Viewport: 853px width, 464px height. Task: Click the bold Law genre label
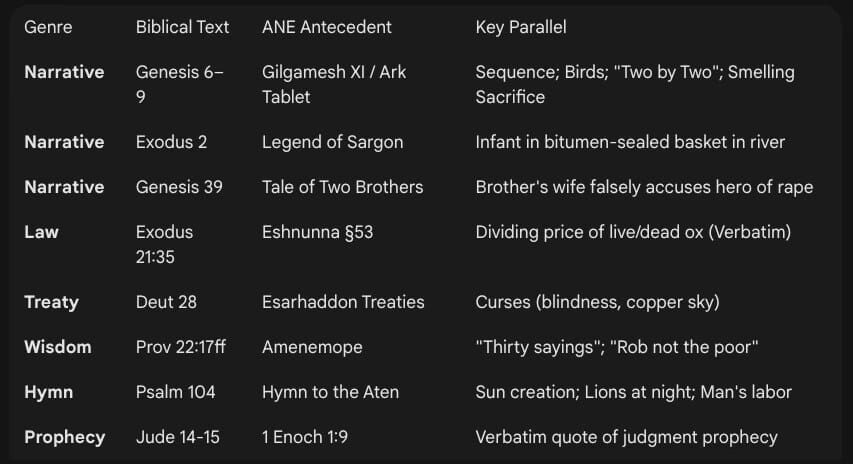[41, 232]
